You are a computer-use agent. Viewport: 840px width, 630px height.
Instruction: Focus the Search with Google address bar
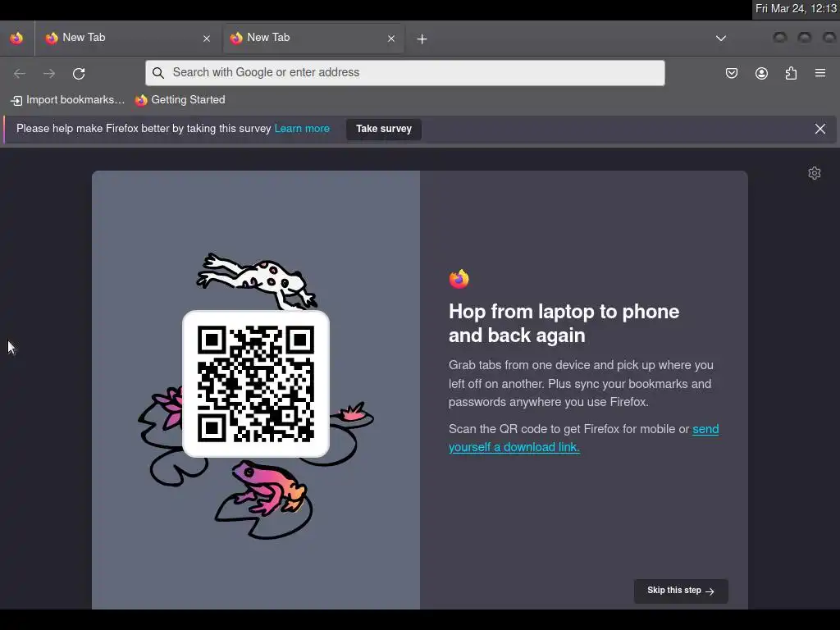(x=405, y=73)
